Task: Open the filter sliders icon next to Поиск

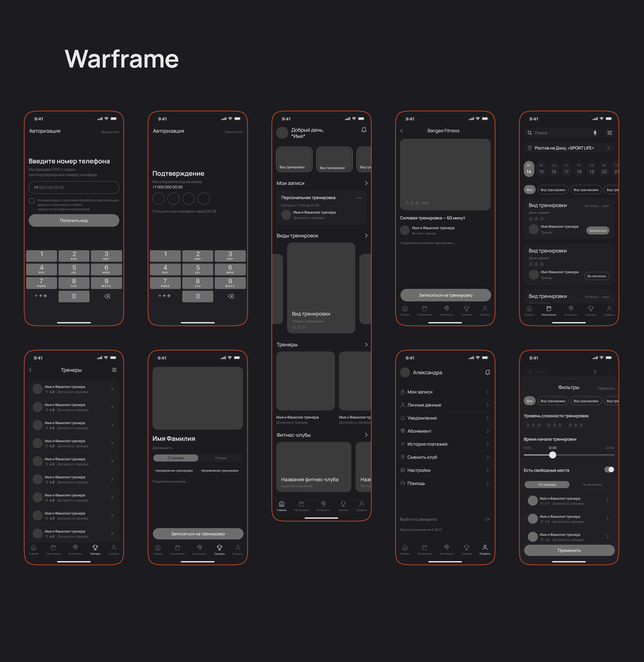Action: coord(610,133)
